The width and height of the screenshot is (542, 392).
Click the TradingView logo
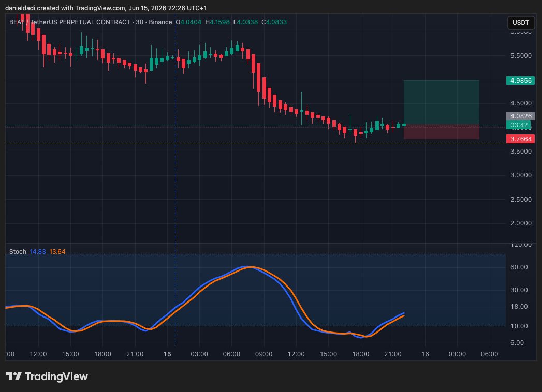47,376
